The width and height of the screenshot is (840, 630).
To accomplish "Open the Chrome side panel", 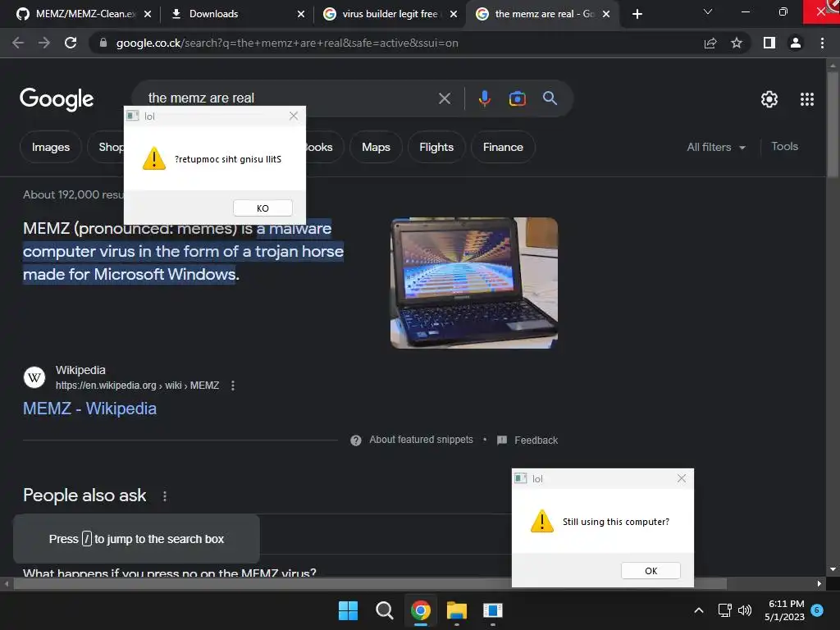I will (769, 43).
